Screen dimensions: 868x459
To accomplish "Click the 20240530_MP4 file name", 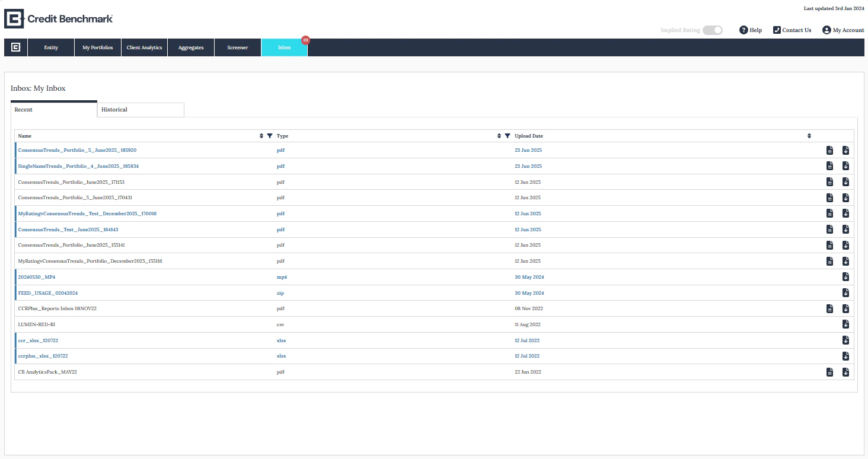I will pos(37,277).
